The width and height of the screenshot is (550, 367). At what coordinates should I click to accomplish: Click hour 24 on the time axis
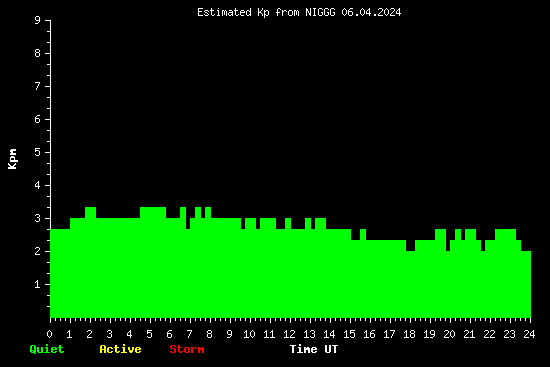pos(529,334)
